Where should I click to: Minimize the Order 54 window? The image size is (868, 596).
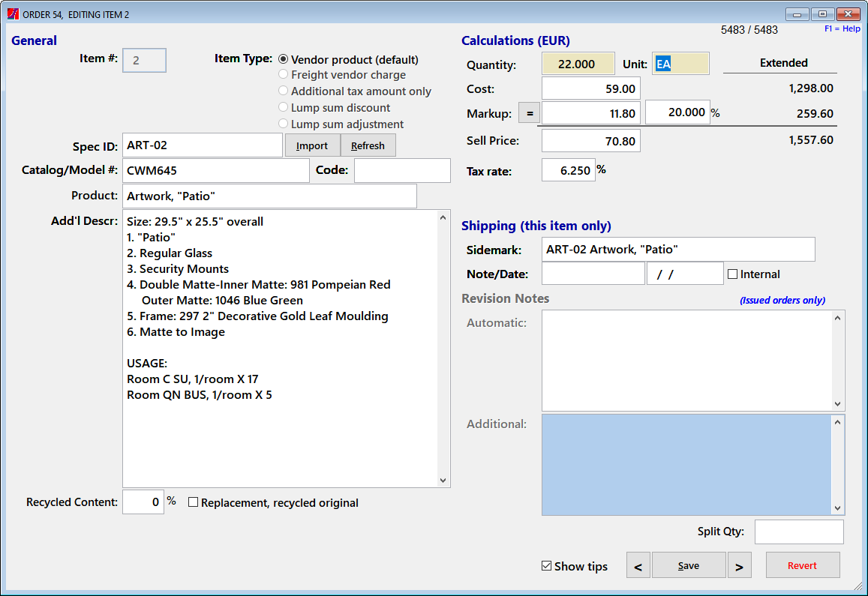[x=797, y=13]
